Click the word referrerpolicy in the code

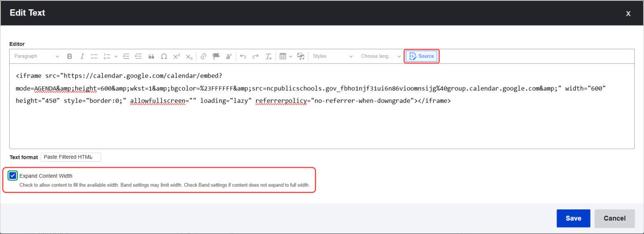(x=281, y=101)
